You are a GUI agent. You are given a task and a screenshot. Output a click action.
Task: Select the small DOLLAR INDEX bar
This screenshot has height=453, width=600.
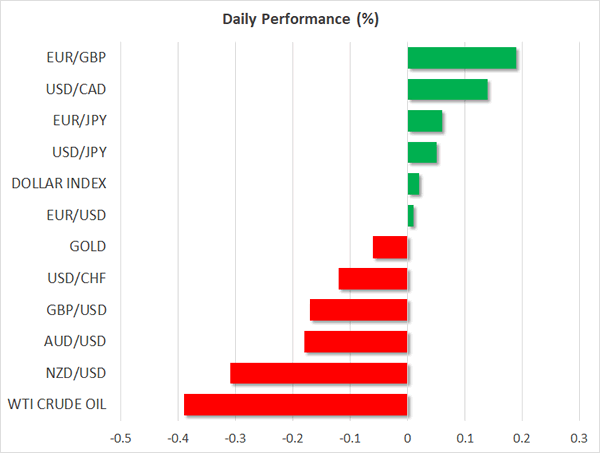(414, 184)
